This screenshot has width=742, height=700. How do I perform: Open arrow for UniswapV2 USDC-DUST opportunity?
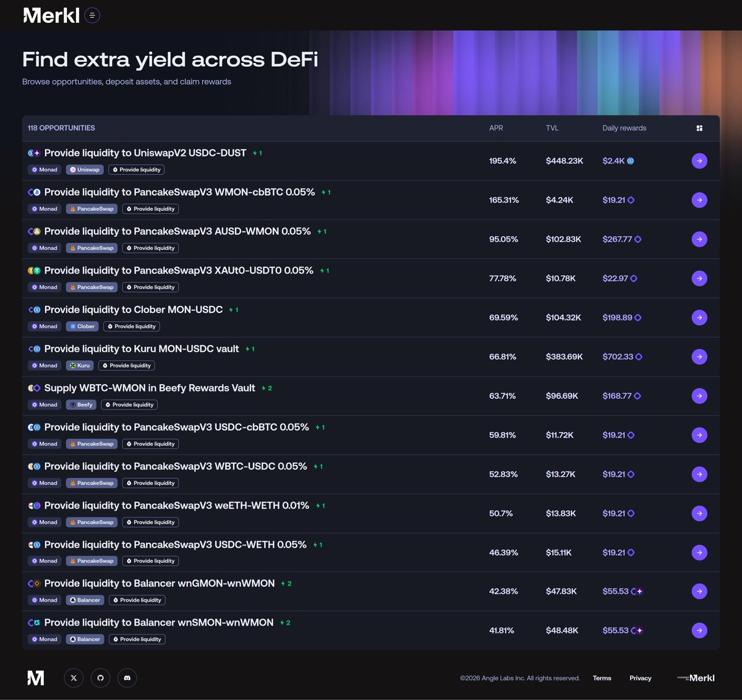[699, 161]
